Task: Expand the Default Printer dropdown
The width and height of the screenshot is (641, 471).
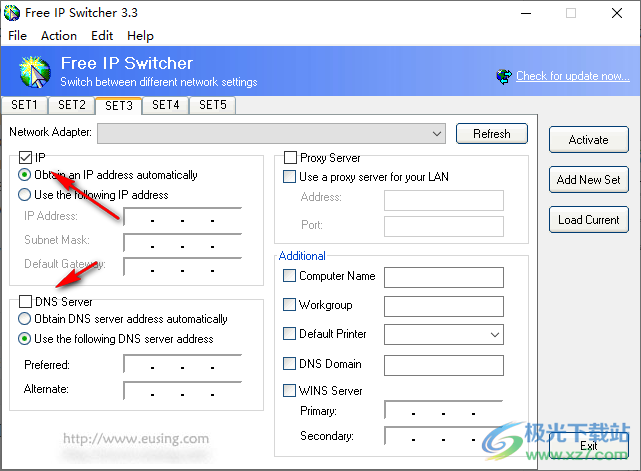Action: coord(495,335)
